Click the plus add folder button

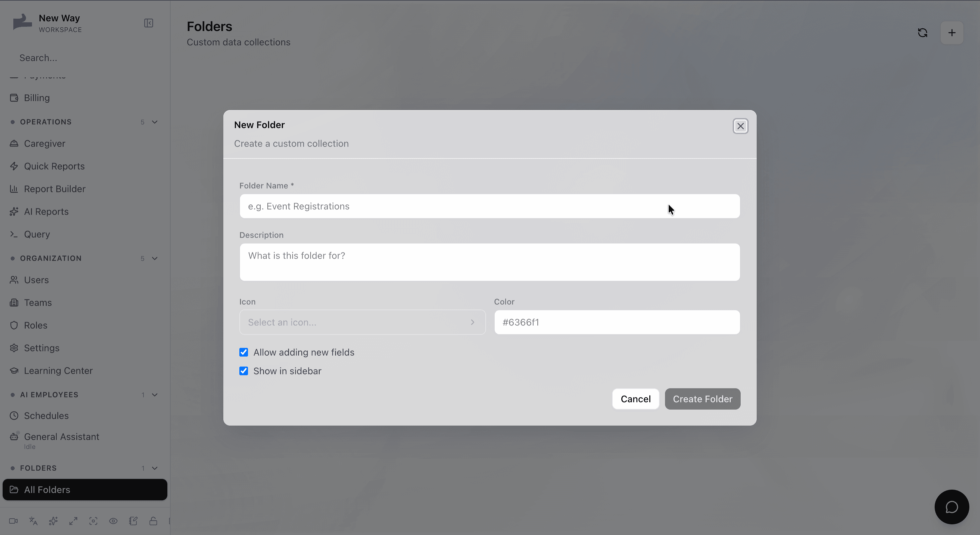click(x=952, y=33)
